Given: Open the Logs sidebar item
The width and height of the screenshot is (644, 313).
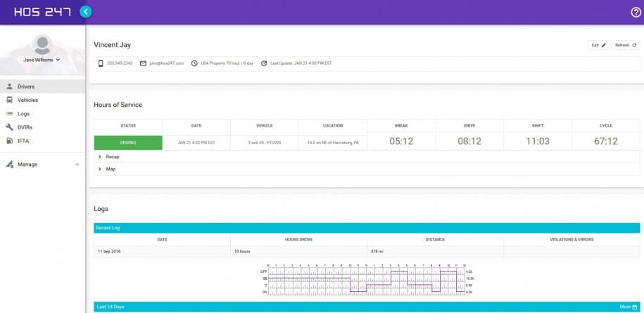Looking at the screenshot, I should point(23,113).
